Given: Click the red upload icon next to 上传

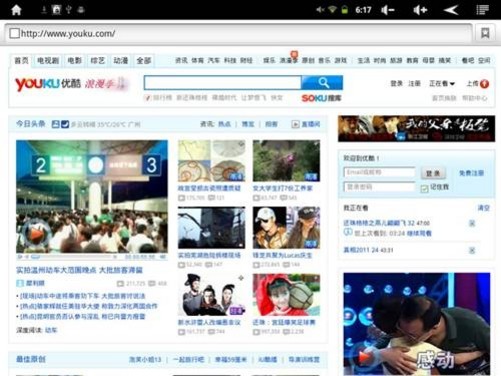Looking at the screenshot, I should [x=485, y=84].
